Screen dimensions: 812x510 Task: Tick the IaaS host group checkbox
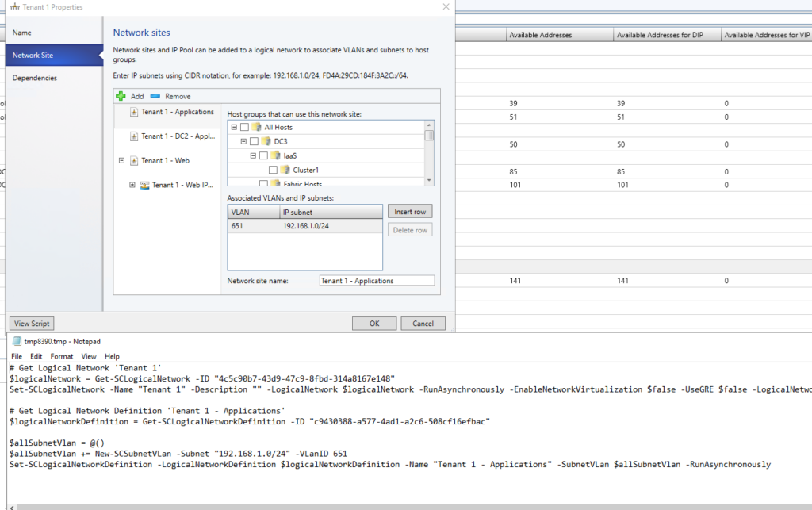coord(263,155)
